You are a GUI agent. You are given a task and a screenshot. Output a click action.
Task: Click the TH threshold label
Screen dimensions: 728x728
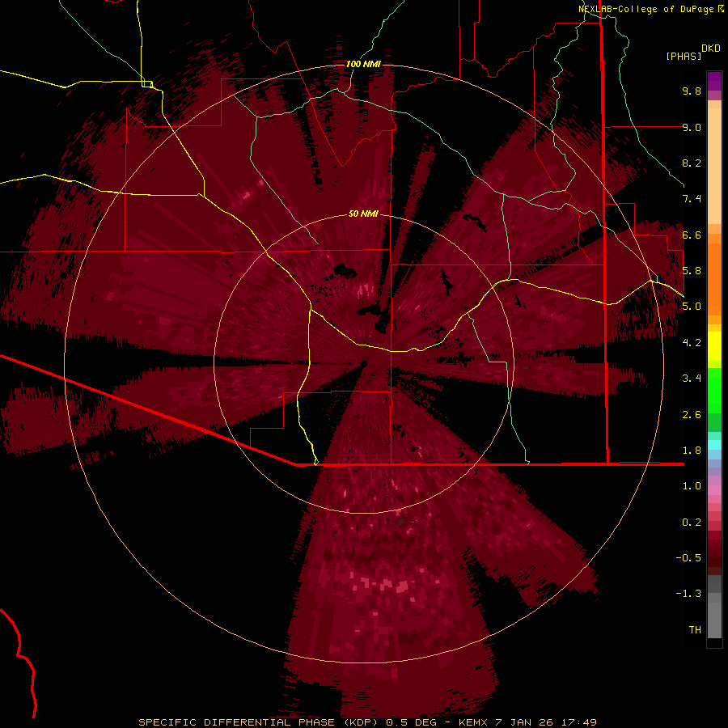pyautogui.click(x=695, y=630)
